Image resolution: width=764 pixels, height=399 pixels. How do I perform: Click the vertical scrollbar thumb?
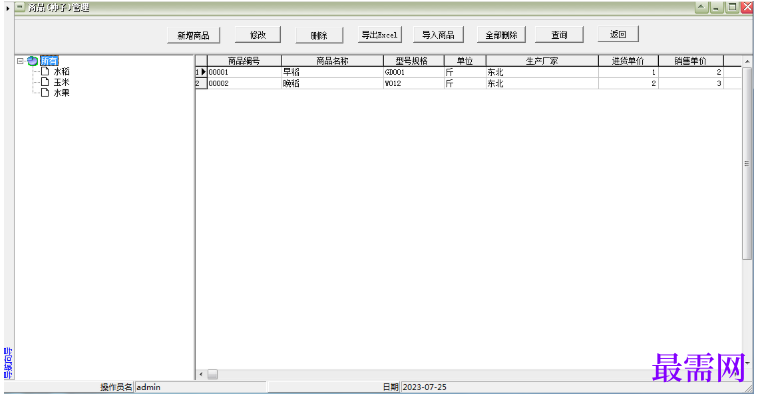pyautogui.click(x=747, y=163)
